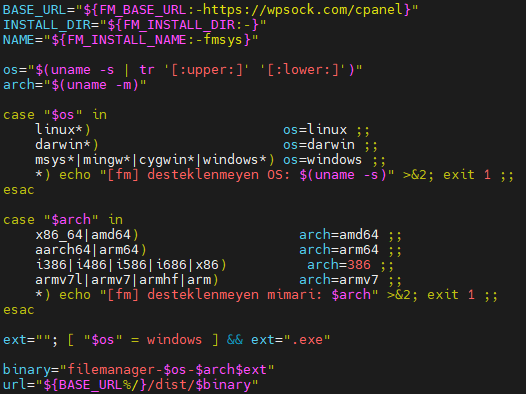Click the x86_64|amd64) pattern
526x394 pixels.
(87, 235)
